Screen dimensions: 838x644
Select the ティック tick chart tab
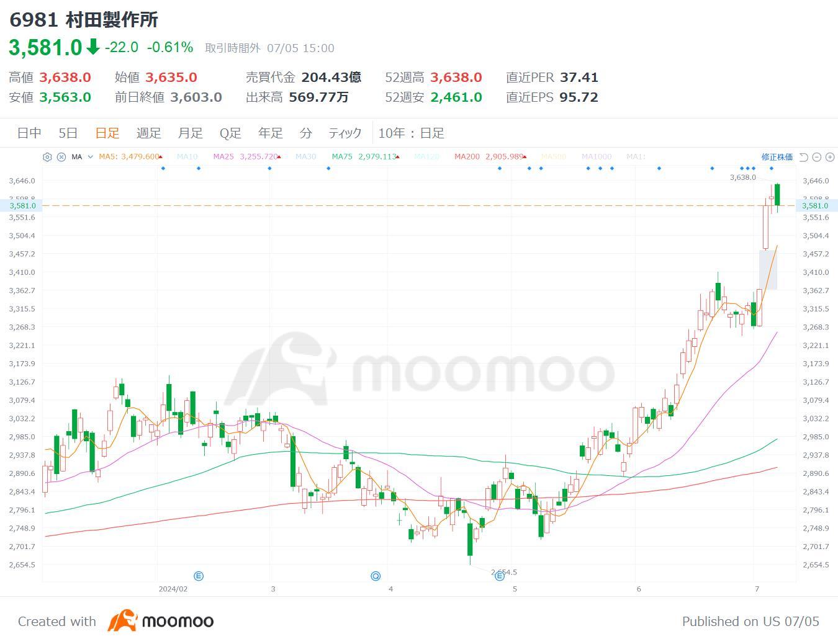pos(345,133)
